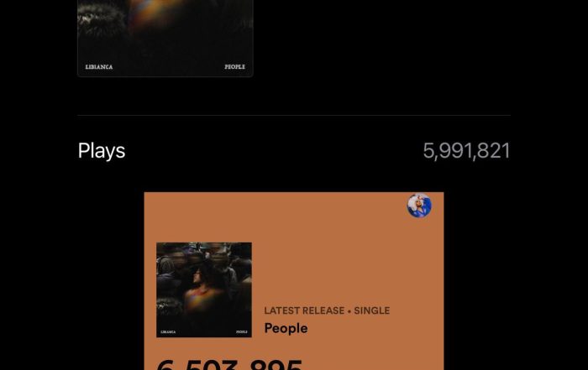
Task: Select the People single title
Action: coord(286,328)
